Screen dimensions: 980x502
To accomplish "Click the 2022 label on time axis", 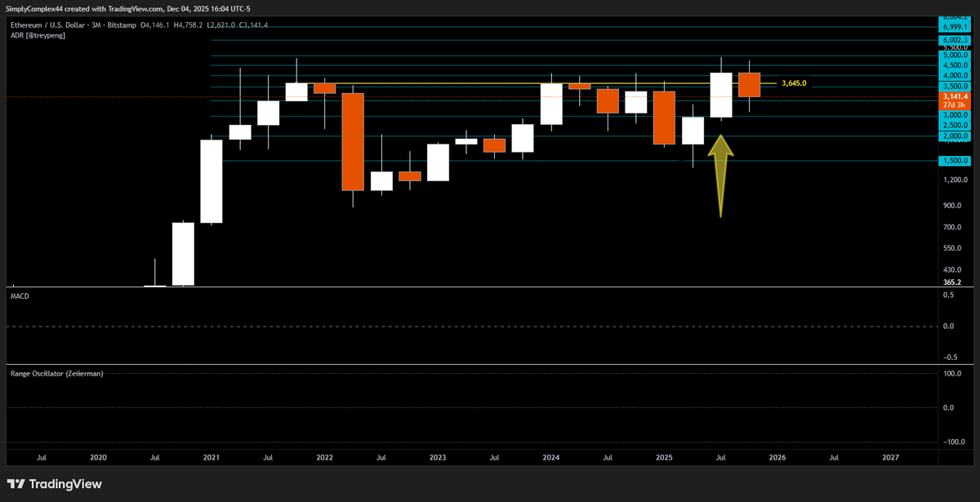I will [324, 458].
